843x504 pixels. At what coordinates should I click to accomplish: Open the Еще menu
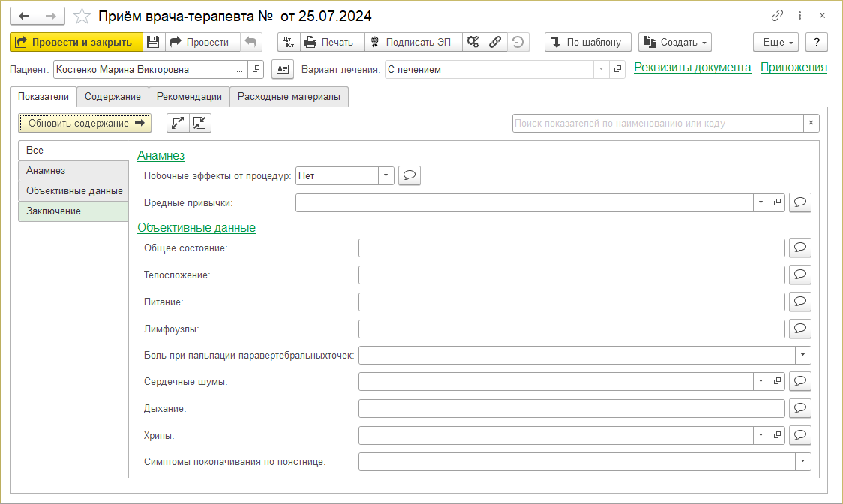[775, 42]
